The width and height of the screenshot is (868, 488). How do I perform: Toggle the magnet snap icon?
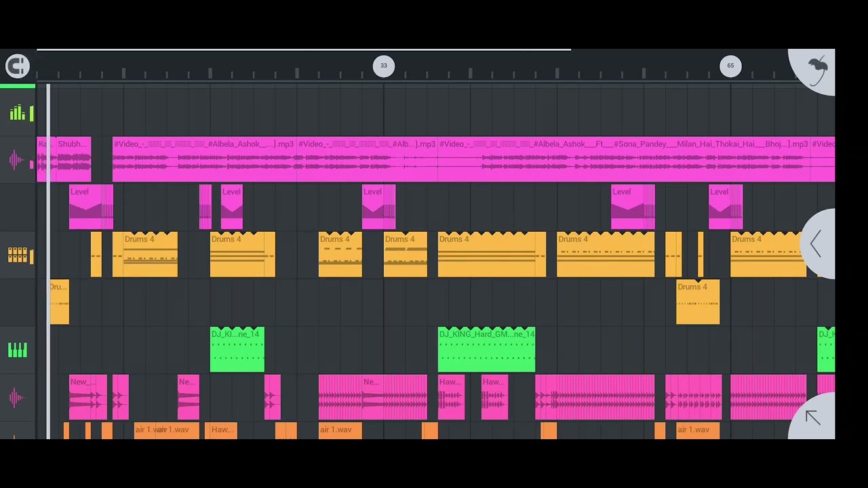tap(18, 66)
